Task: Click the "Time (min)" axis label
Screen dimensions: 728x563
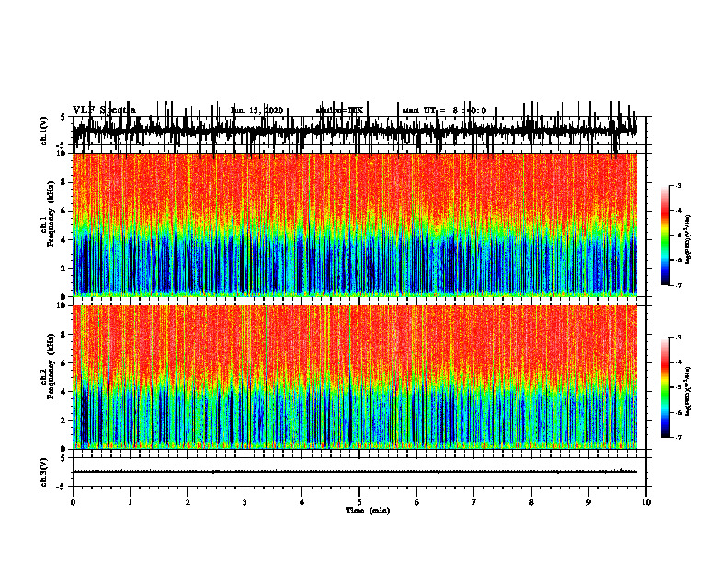Action: (368, 511)
